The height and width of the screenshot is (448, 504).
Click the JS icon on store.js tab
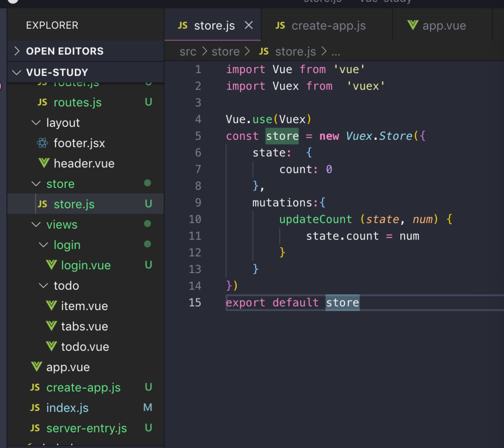tap(183, 25)
